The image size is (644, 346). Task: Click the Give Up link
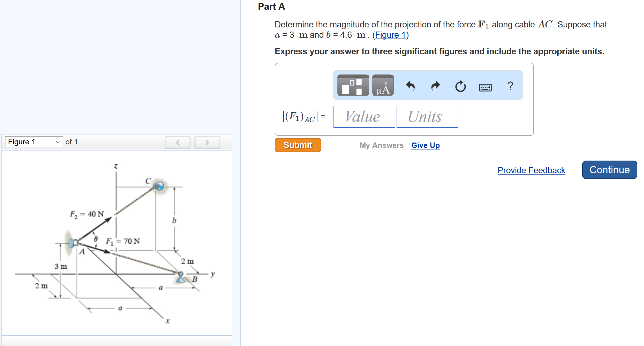coord(425,145)
